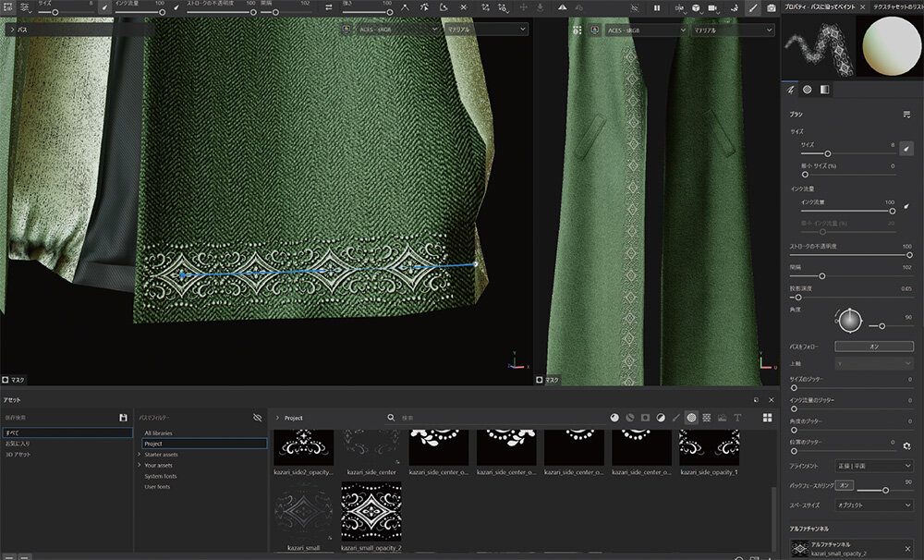Select the kazari_small_opacity_2 thumbnail
924x560 pixels.
371,515
